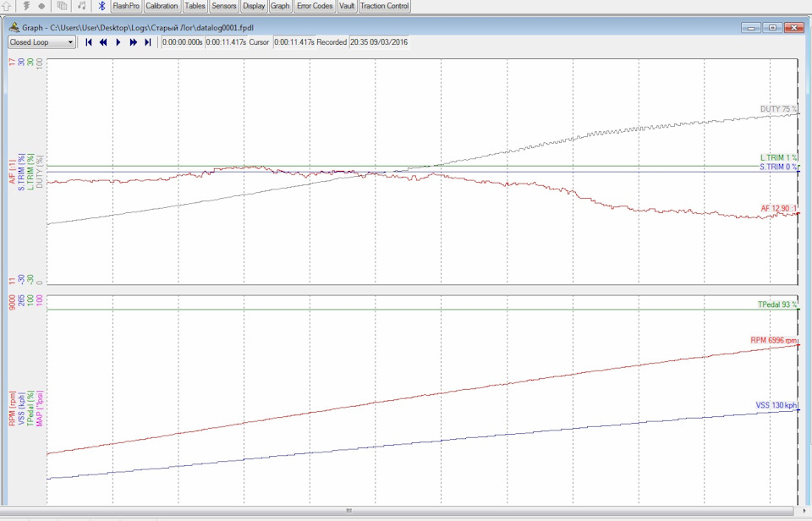
Task: Open the Calibration window
Action: coord(162,6)
